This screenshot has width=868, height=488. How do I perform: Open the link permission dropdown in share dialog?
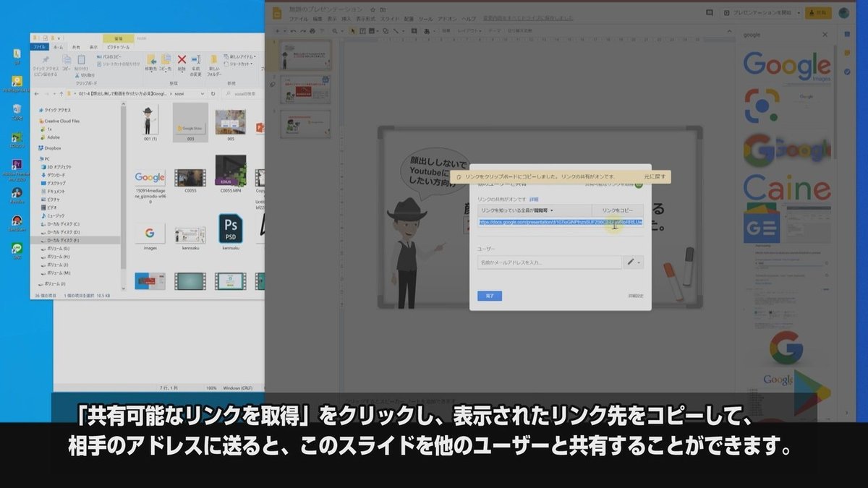point(534,210)
